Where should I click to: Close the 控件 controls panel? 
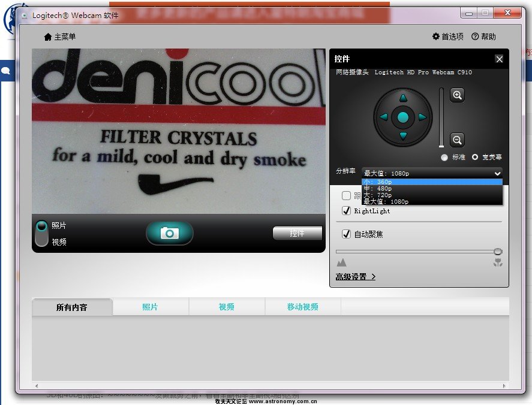[499, 59]
